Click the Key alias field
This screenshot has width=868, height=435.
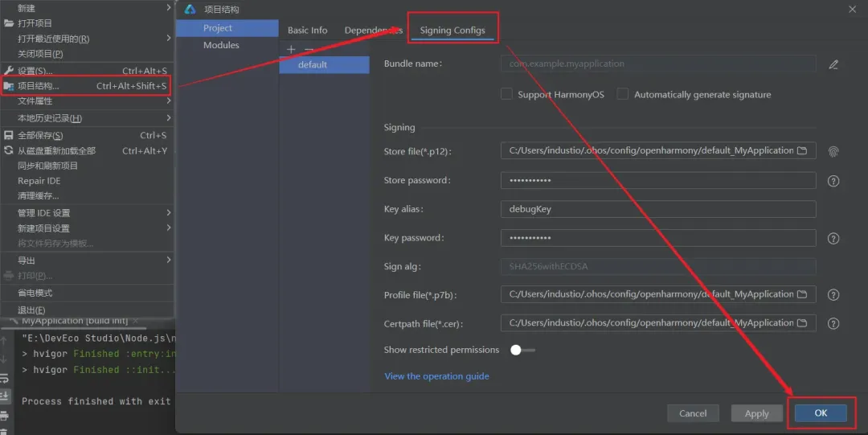658,209
